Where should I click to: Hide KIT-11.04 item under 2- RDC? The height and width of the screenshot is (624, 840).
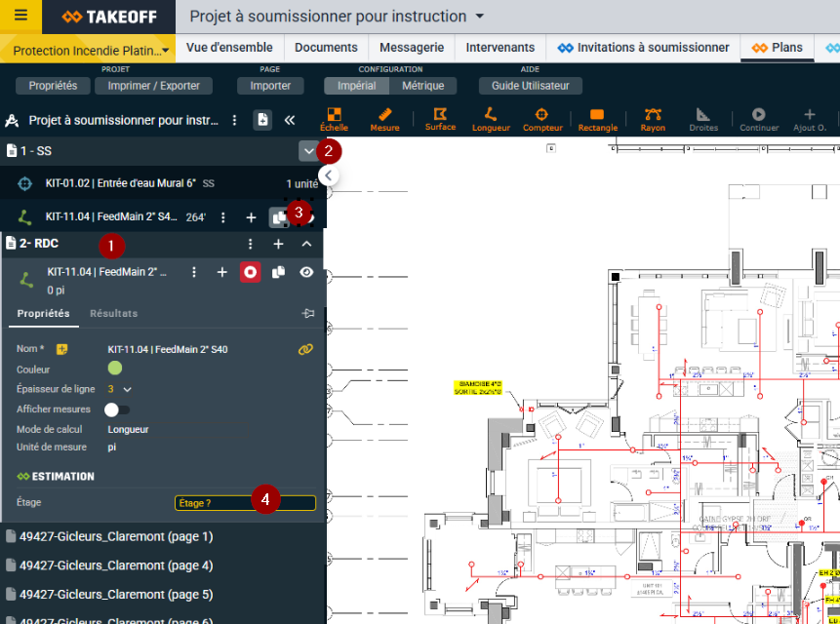click(306, 272)
